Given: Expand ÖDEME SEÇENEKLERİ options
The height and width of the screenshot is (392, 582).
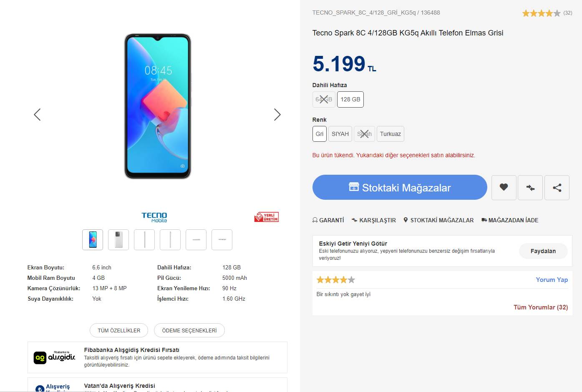Looking at the screenshot, I should (x=189, y=330).
